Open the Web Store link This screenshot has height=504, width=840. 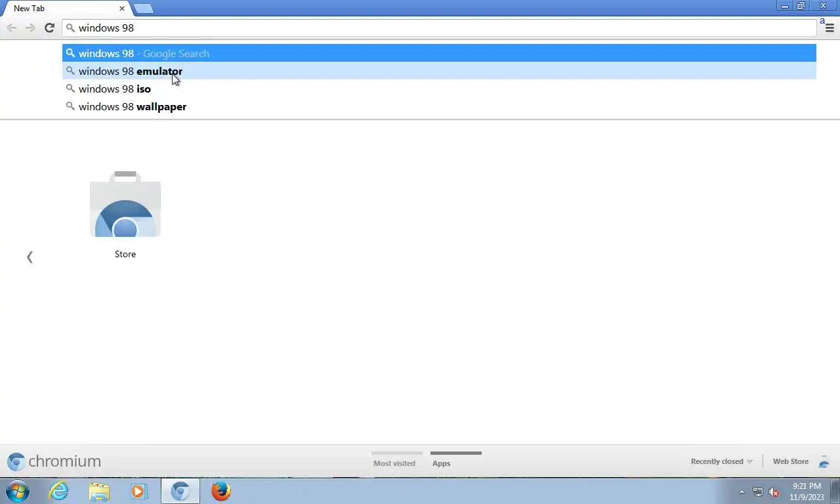[790, 461]
